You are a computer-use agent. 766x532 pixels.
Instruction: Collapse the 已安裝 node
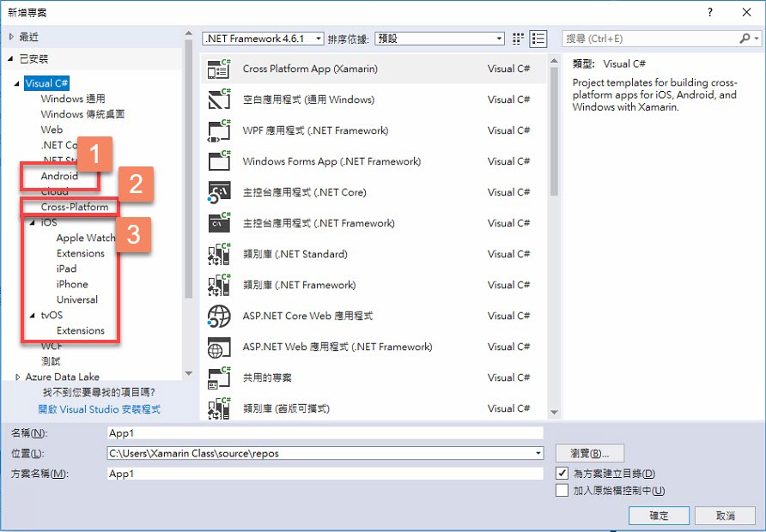(x=11, y=59)
